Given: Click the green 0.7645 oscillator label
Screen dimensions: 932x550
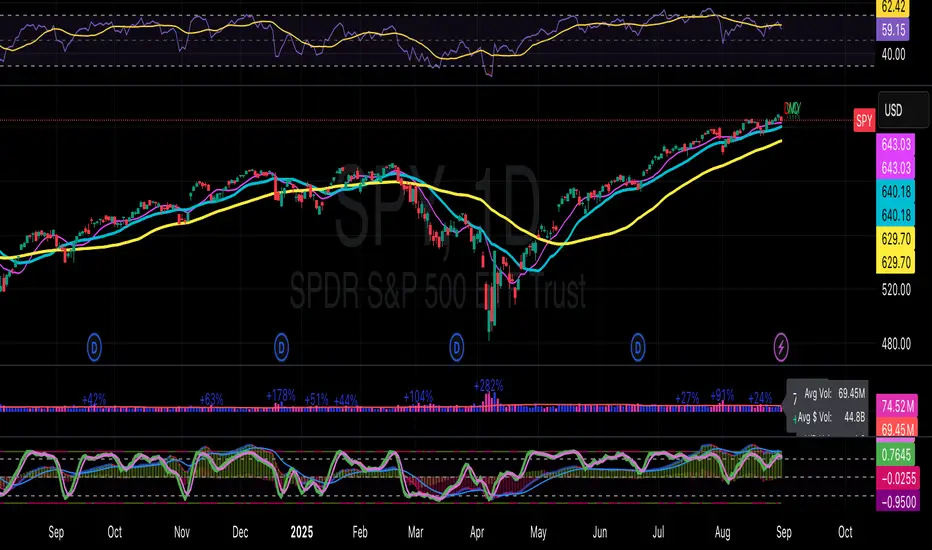Looking at the screenshot, I should coord(896,455).
